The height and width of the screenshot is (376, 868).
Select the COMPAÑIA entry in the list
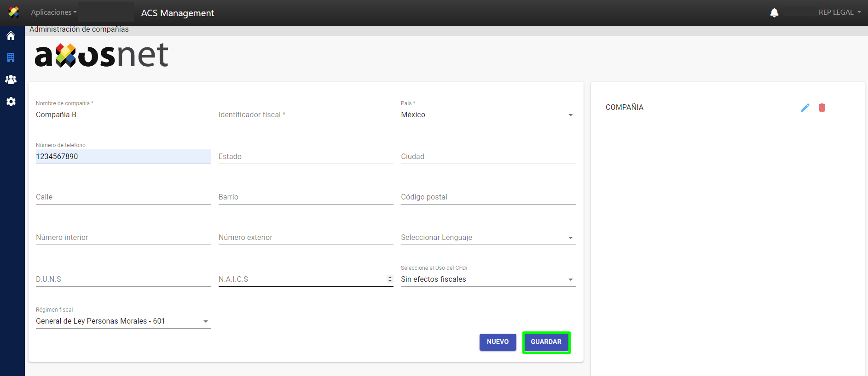coord(625,108)
